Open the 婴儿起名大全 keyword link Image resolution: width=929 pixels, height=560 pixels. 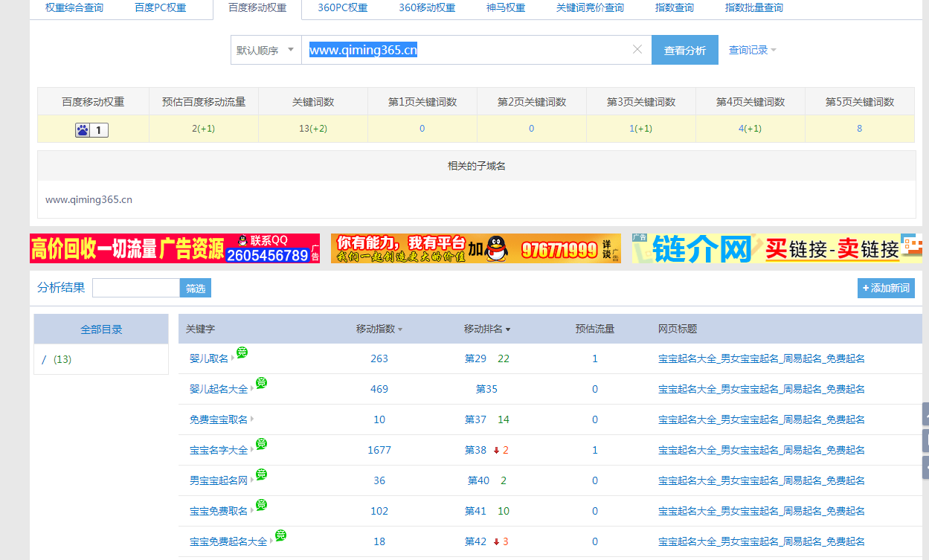point(219,389)
